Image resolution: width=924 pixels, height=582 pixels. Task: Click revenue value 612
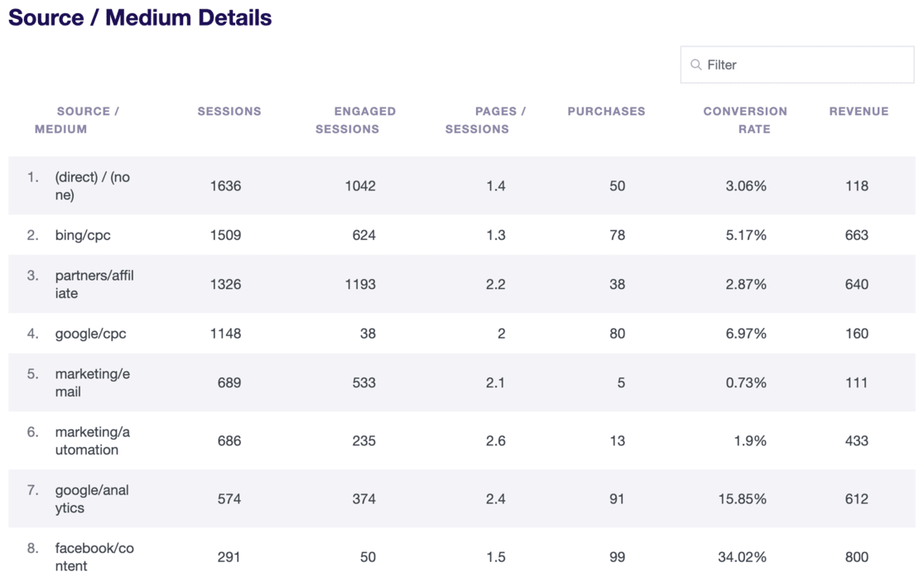coord(857,499)
